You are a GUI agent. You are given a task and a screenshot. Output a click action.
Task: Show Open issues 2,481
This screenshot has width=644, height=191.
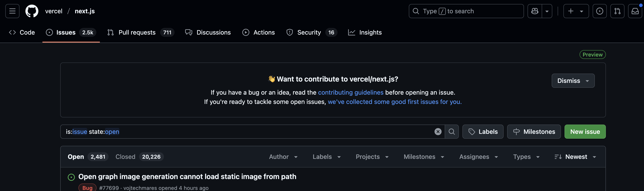coord(88,156)
